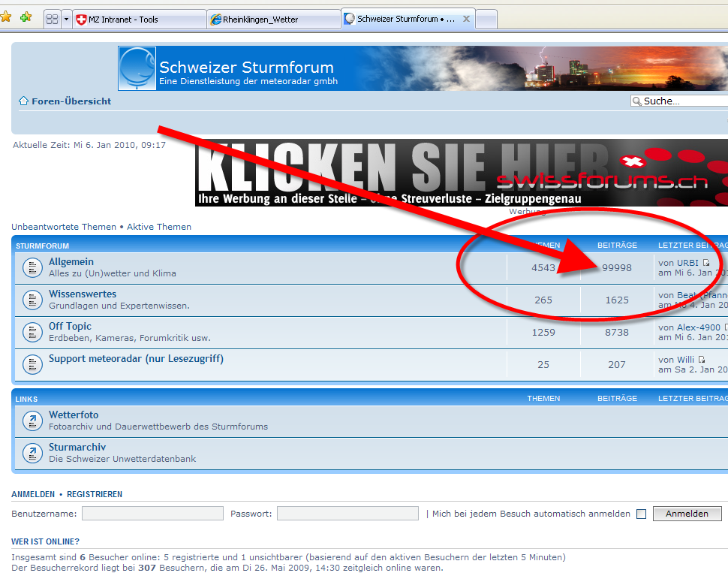Open the Allgemein forum
Screen dimensions: 728x576
pyautogui.click(x=71, y=262)
